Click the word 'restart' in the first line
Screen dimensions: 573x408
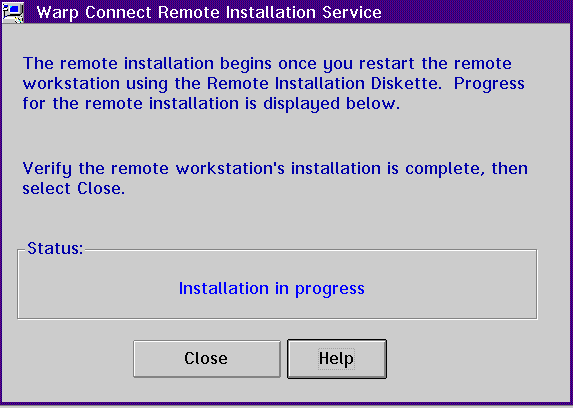click(387, 64)
